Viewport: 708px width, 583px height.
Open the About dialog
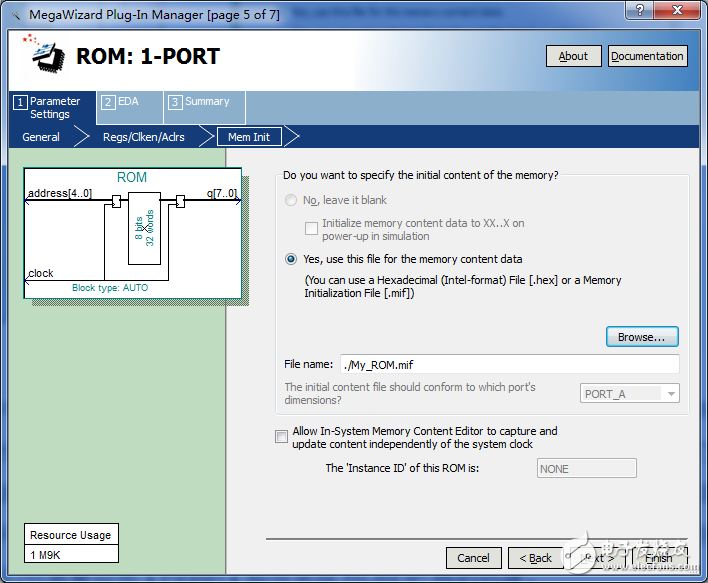573,56
